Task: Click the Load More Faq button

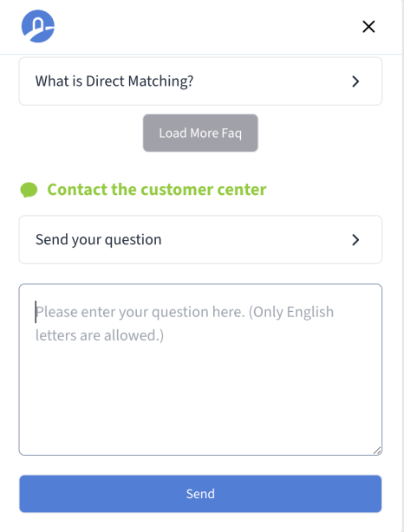Action: 200,133
